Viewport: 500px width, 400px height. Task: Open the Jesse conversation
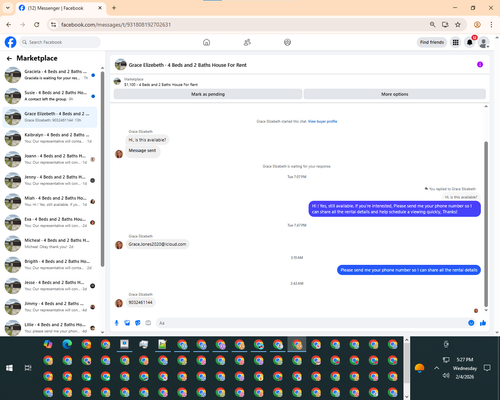pyautogui.click(x=50, y=286)
